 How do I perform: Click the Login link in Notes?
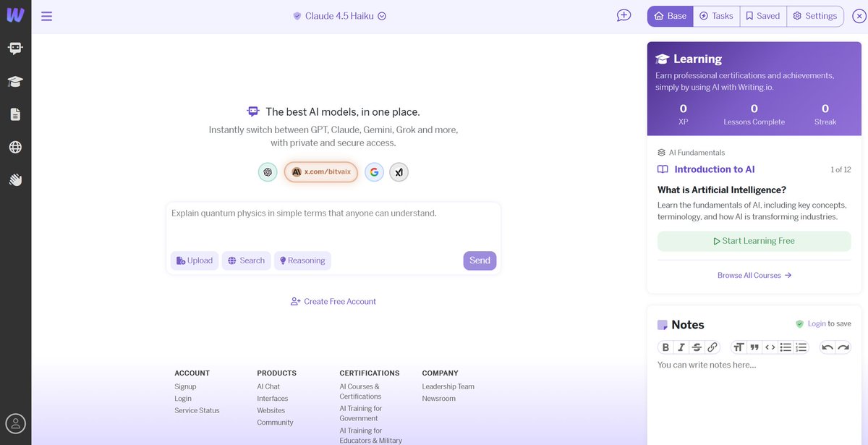coord(817,324)
